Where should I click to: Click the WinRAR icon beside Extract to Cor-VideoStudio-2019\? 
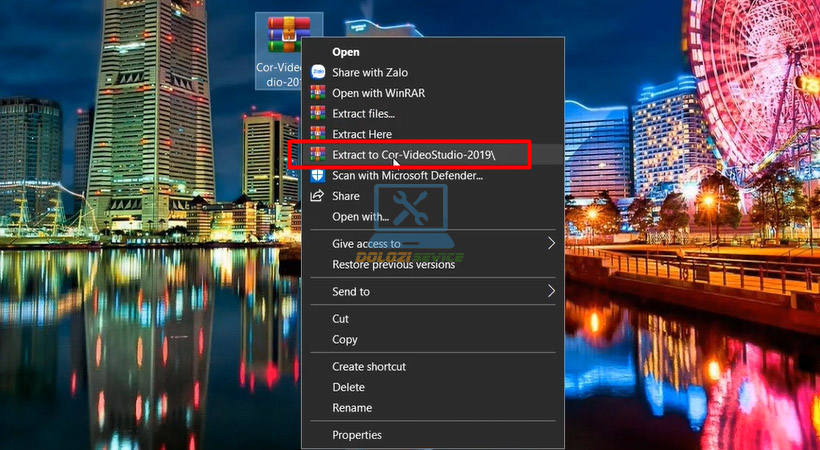click(317, 154)
